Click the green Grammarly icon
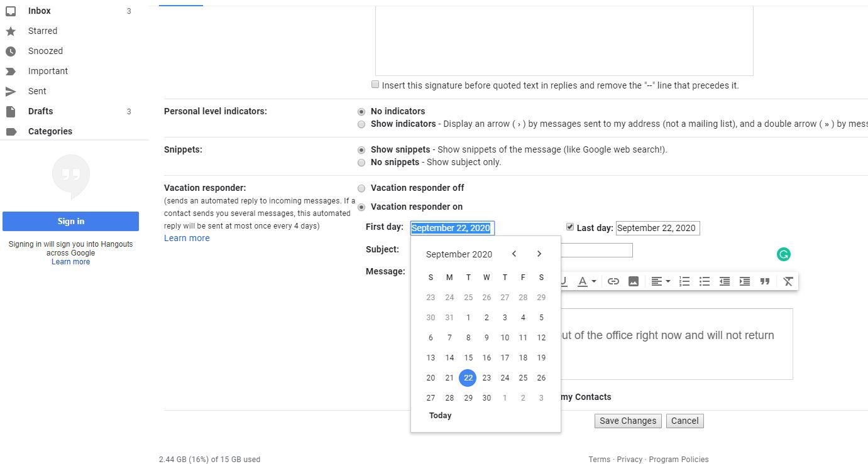Image resolution: width=868 pixels, height=464 pixels. point(783,254)
